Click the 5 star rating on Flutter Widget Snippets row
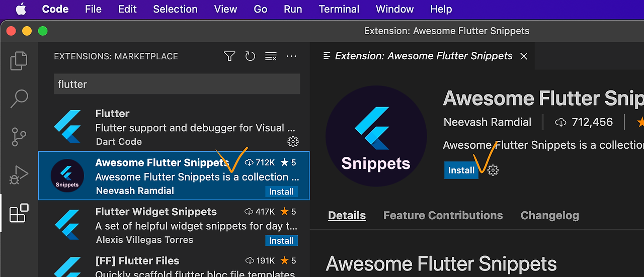Image resolution: width=644 pixels, height=277 pixels. [289, 212]
